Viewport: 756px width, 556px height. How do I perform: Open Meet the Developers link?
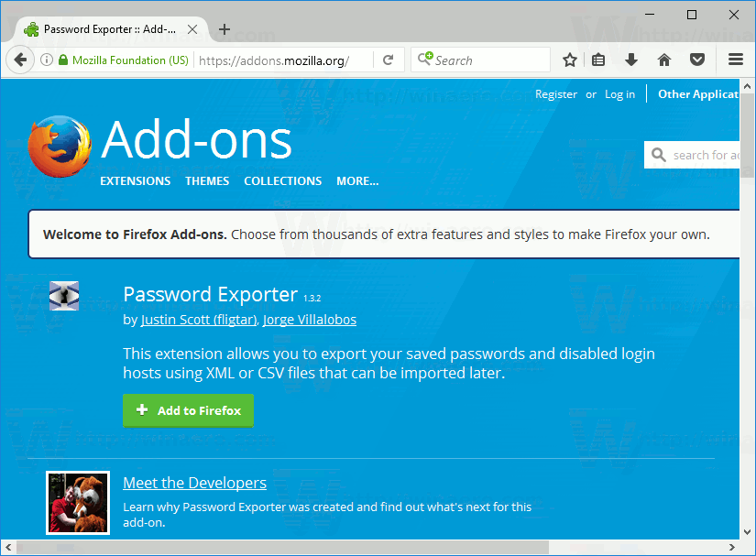tap(195, 483)
